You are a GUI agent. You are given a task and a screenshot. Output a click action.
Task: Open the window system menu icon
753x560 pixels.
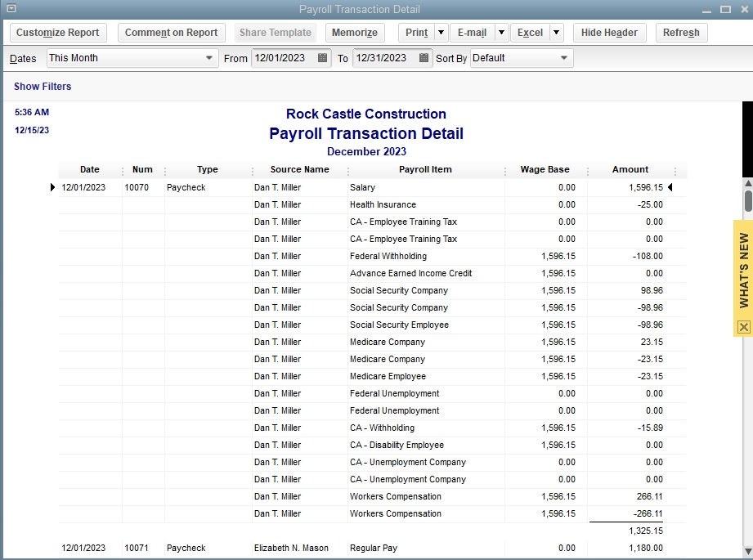(x=11, y=9)
